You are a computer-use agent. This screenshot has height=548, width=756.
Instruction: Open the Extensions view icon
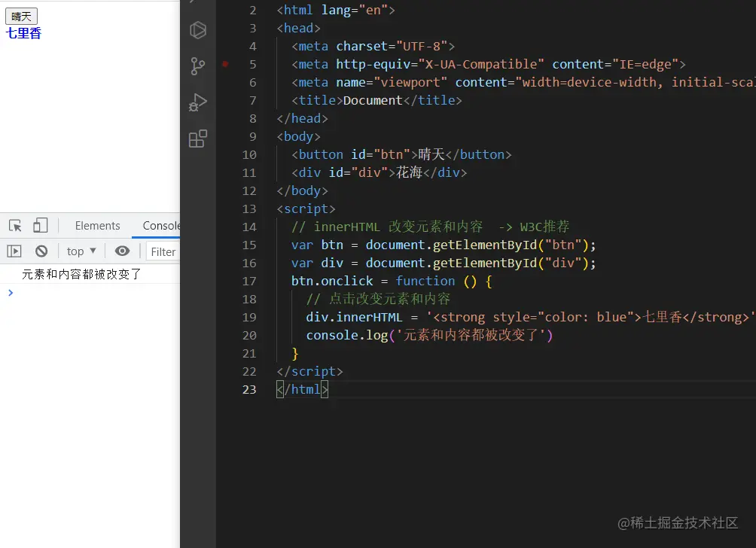tap(198, 139)
